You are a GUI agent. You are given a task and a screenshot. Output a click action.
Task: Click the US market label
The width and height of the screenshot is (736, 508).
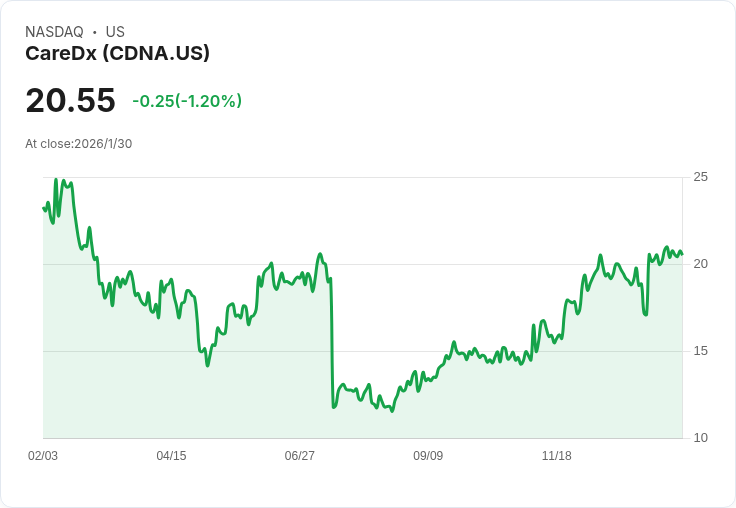pyautogui.click(x=115, y=32)
